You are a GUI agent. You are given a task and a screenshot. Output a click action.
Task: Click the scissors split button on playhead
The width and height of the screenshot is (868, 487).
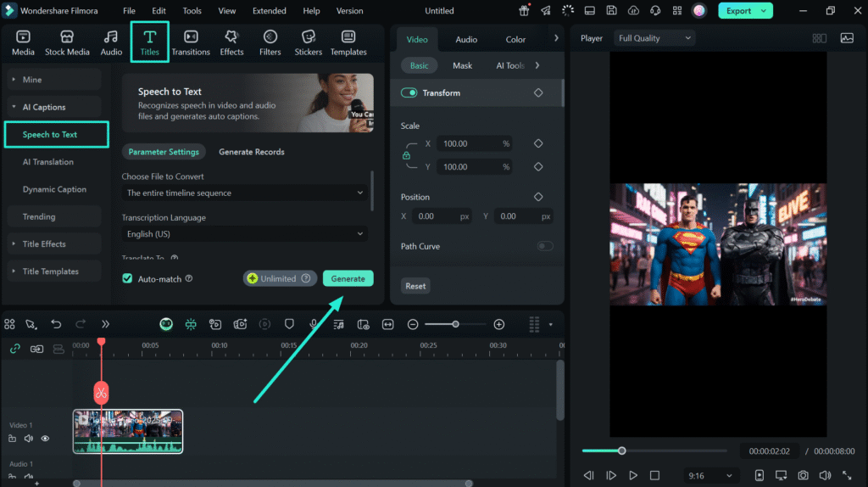101,393
